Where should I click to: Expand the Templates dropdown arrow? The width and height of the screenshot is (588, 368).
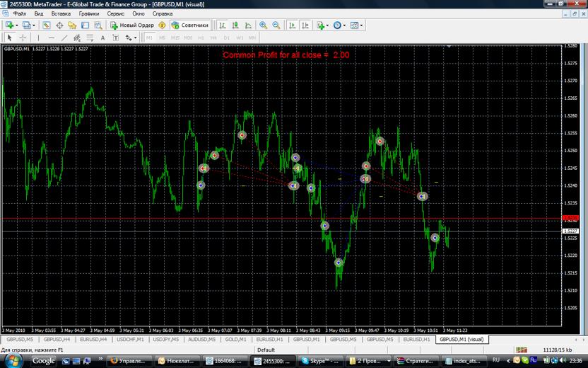[x=361, y=25]
